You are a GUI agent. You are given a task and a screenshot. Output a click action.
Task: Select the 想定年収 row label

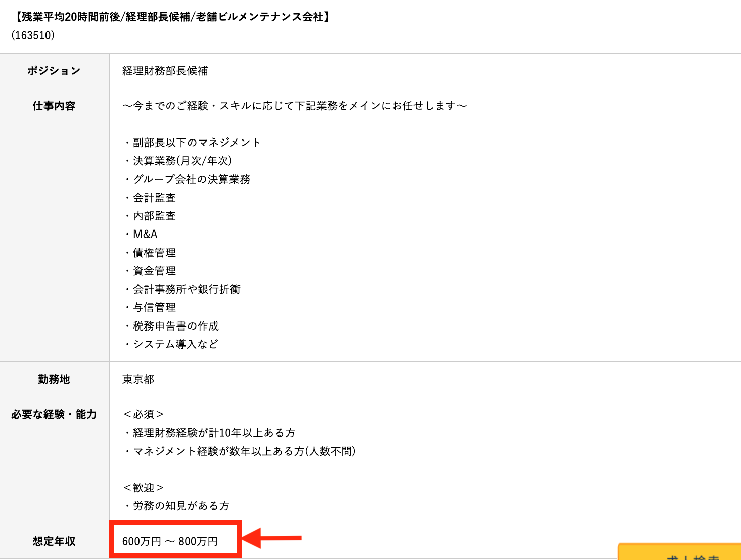click(54, 541)
